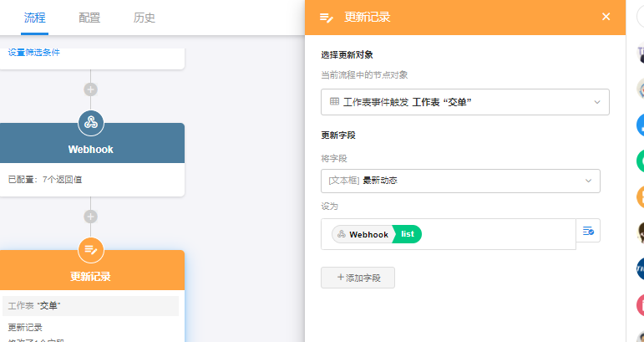Open the 最新动态 field dropdown
Image resolution: width=644 pixels, height=342 pixels.
588,181
